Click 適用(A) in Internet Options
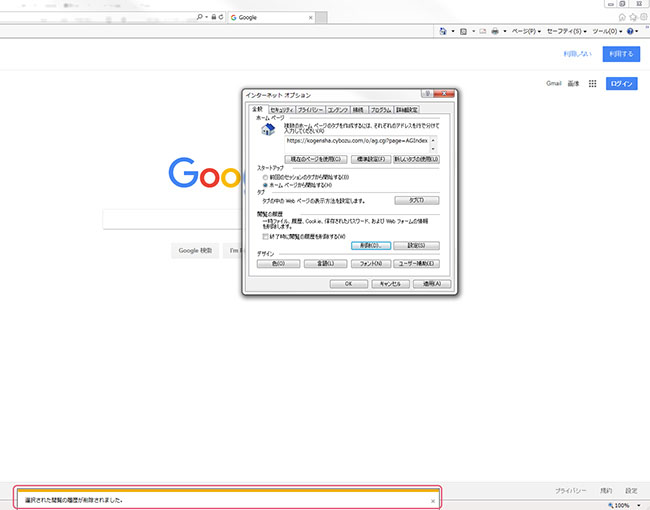The image size is (650, 510). pos(432,284)
